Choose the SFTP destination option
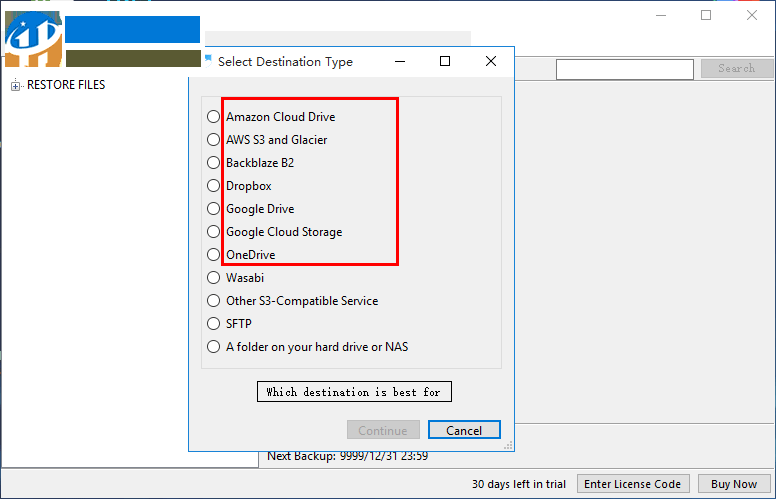 click(x=213, y=324)
